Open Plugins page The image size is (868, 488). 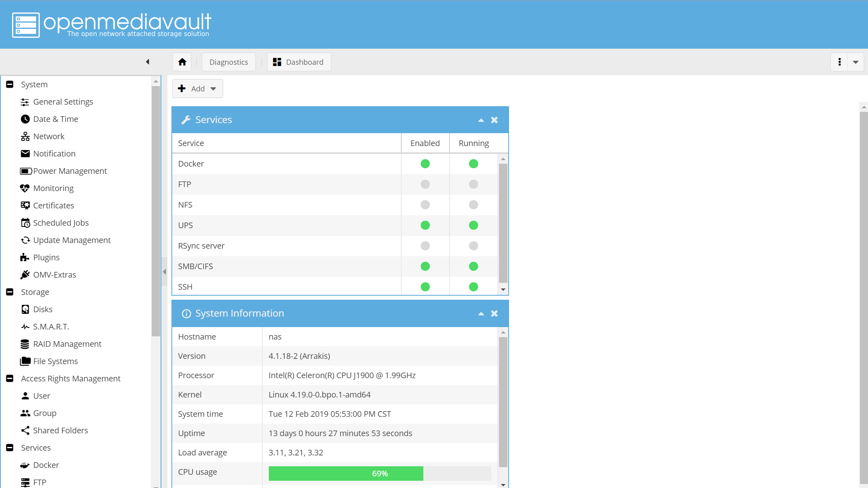[46, 257]
